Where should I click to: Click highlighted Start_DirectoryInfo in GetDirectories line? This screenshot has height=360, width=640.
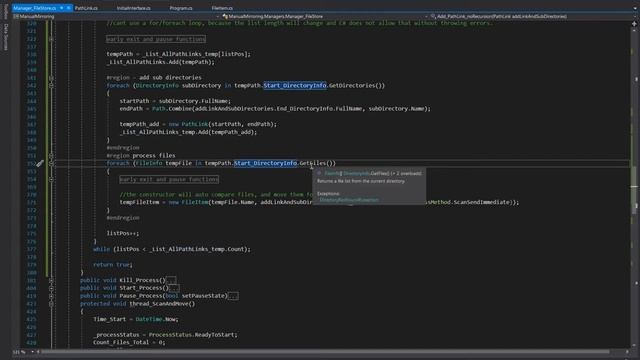point(295,85)
